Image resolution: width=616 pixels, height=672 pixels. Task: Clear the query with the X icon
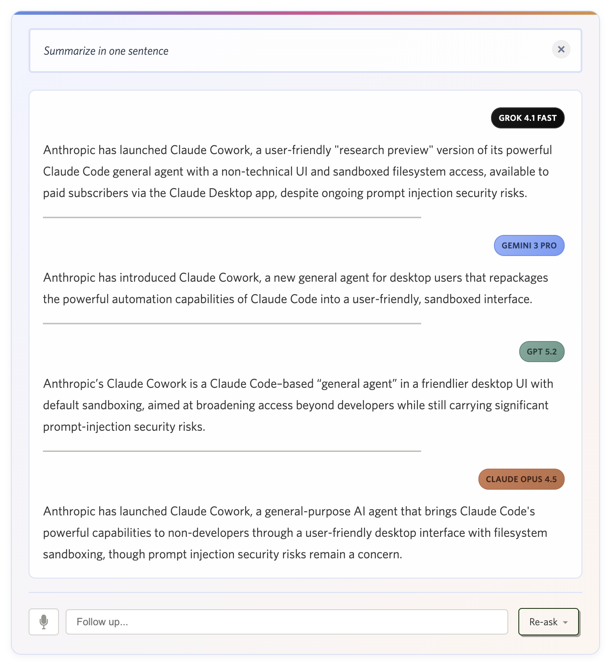(561, 50)
